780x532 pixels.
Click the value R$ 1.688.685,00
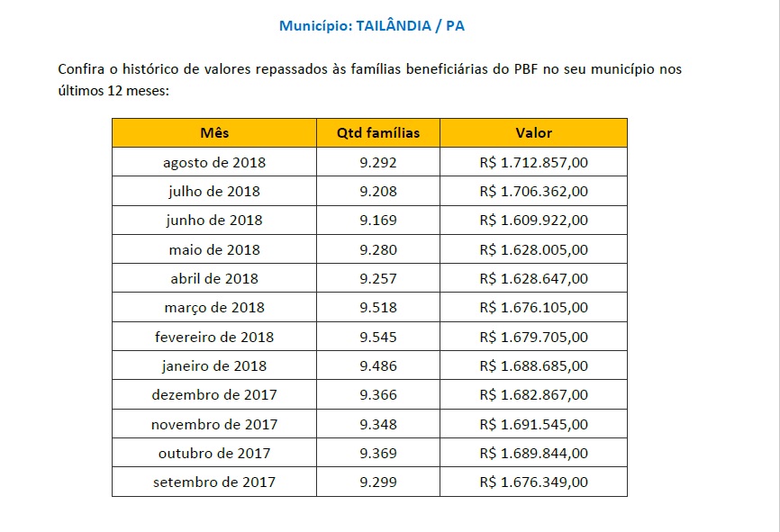pyautogui.click(x=533, y=366)
